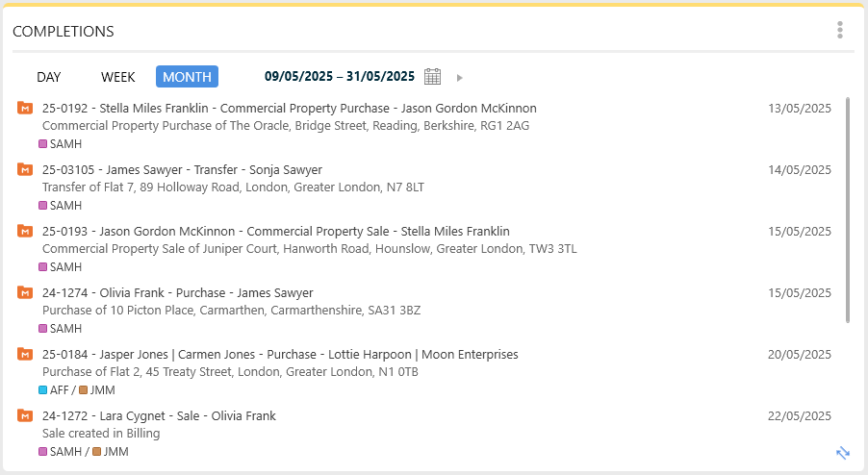Click the matter icon for 24-1274

(x=25, y=292)
